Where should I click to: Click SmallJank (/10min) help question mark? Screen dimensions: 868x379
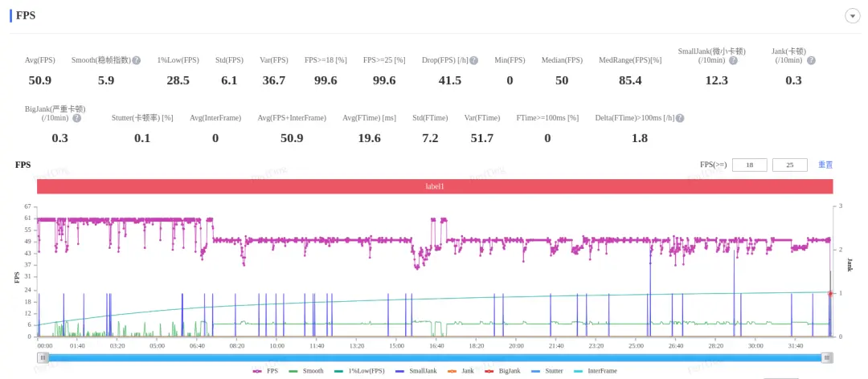pyautogui.click(x=733, y=60)
